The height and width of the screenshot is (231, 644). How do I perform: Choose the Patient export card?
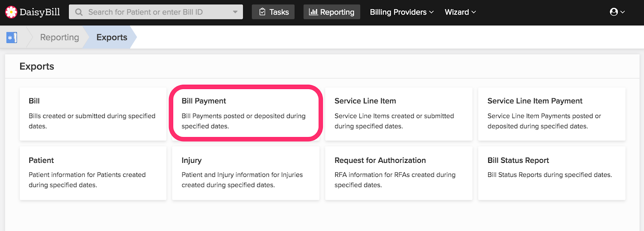pos(93,173)
